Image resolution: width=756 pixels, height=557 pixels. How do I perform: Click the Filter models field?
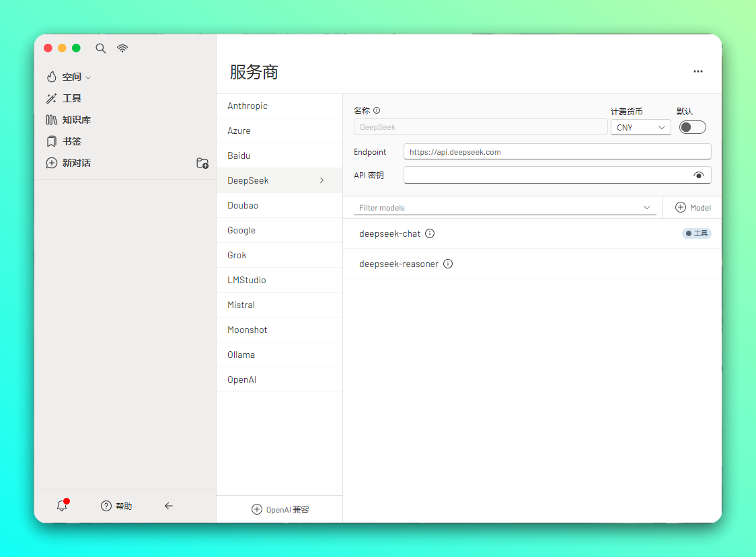pyautogui.click(x=504, y=208)
